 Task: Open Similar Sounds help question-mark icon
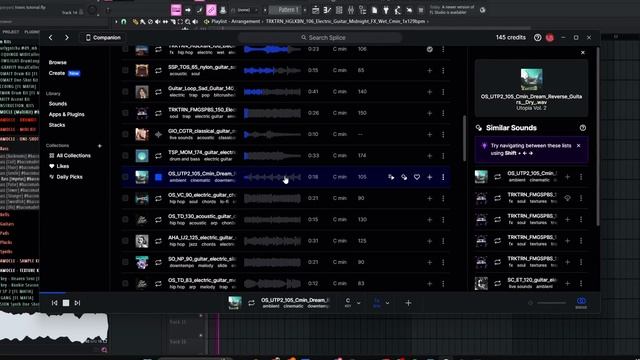coord(582,128)
